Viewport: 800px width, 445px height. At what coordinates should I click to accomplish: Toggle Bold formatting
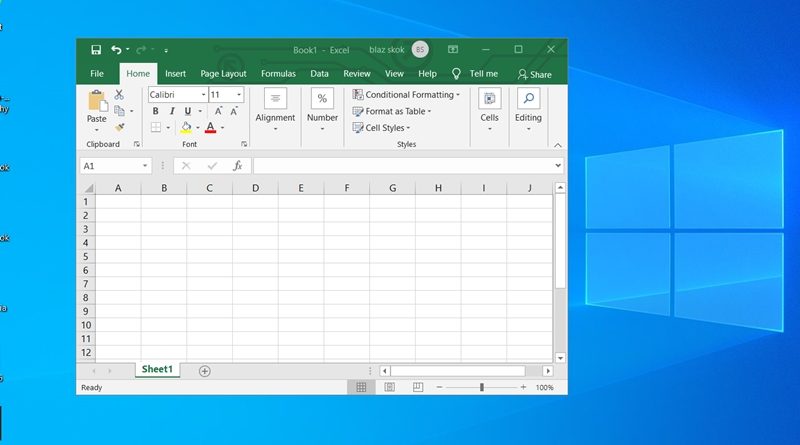(155, 111)
